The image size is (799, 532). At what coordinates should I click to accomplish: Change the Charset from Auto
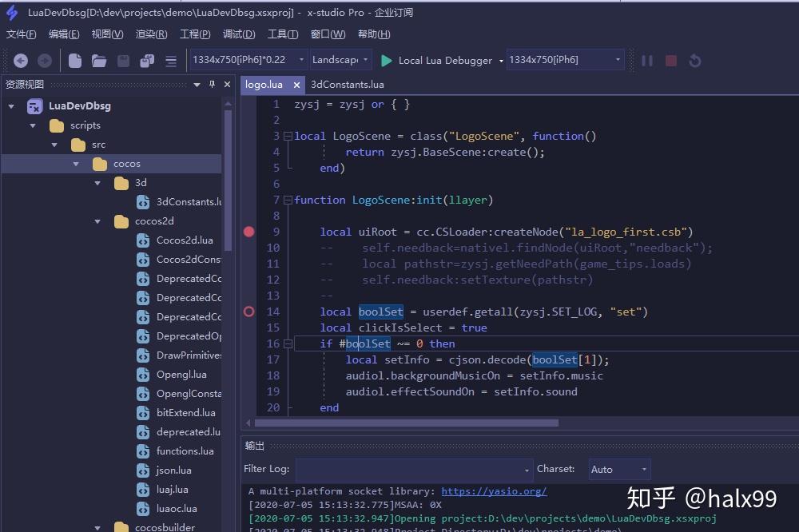[x=619, y=469]
